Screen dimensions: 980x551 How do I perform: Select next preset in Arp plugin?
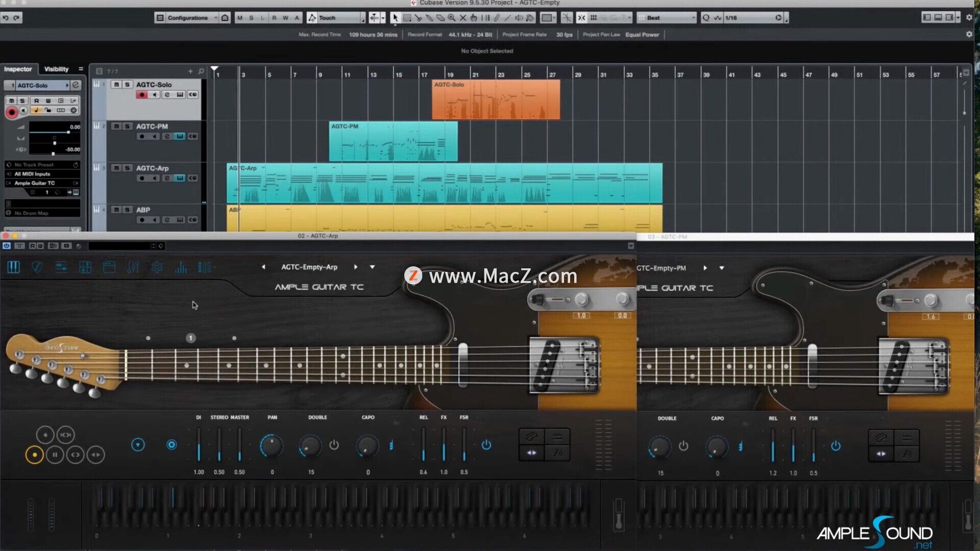[x=356, y=267]
